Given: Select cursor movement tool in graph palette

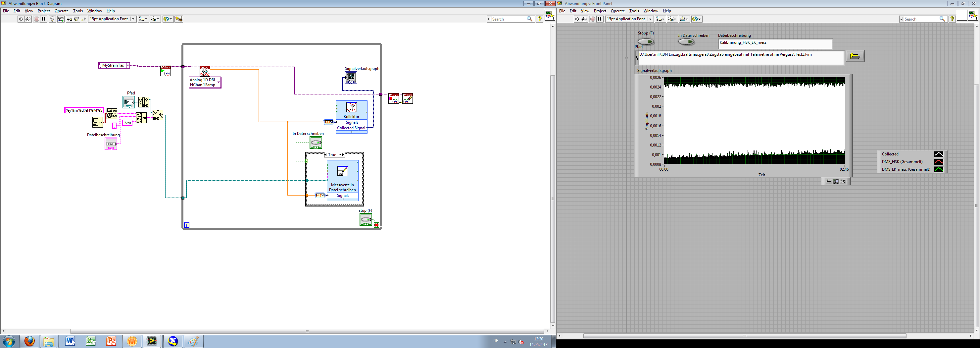Looking at the screenshot, I should 829,182.
